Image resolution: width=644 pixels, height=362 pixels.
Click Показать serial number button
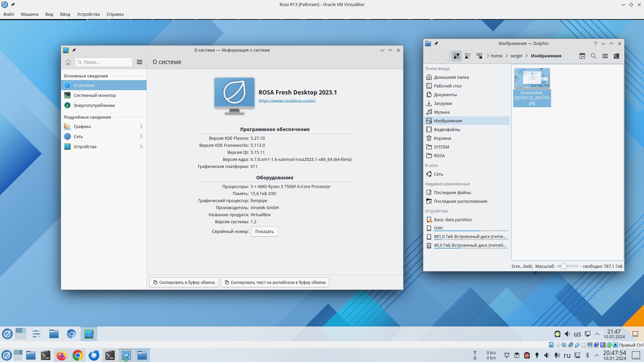(x=264, y=232)
